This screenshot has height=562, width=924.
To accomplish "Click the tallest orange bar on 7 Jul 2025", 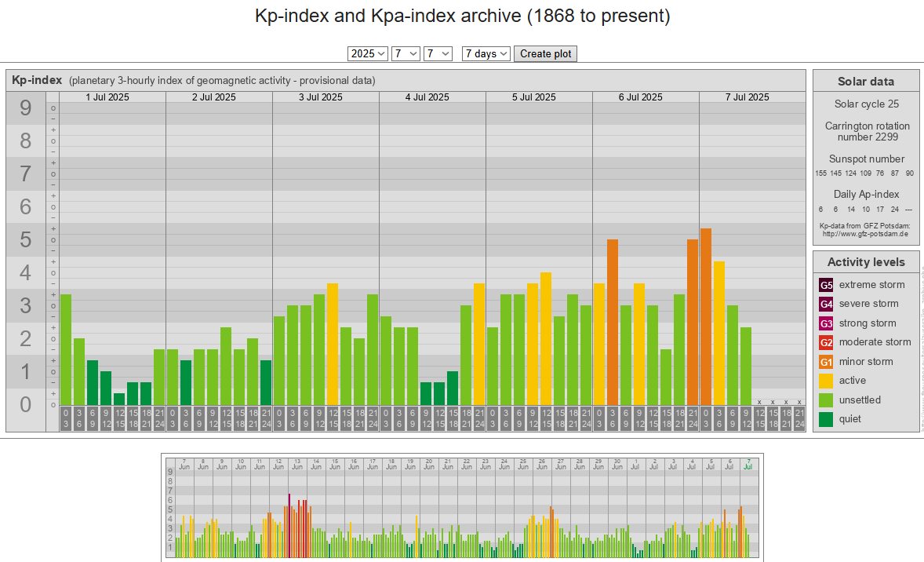I will (706, 316).
